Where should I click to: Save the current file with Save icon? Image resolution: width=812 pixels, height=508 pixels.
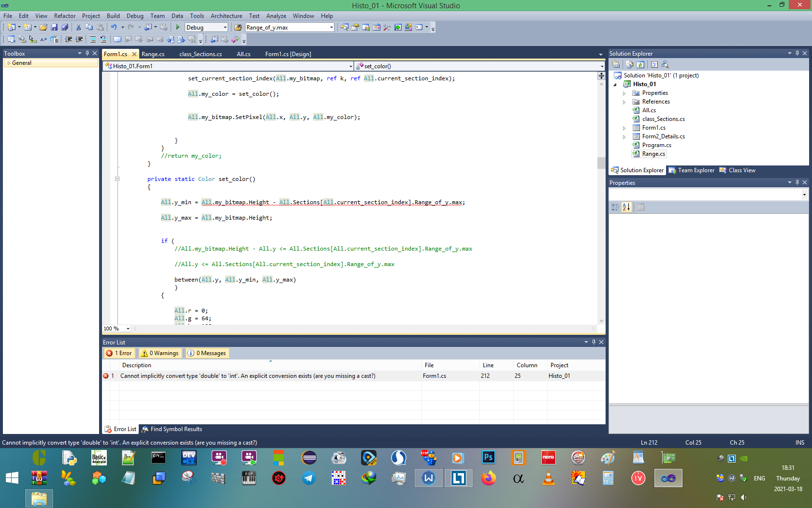[54, 27]
